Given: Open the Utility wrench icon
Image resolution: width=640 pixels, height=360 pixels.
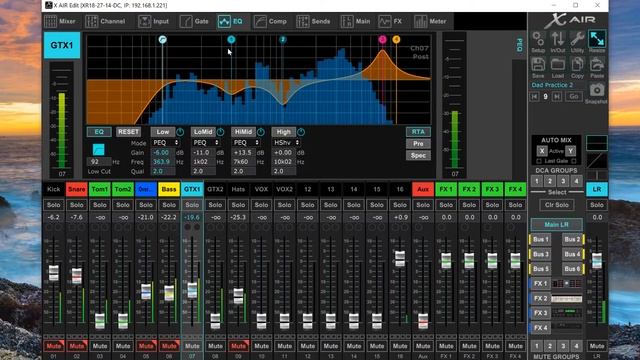Looking at the screenshot, I should click(577, 39).
